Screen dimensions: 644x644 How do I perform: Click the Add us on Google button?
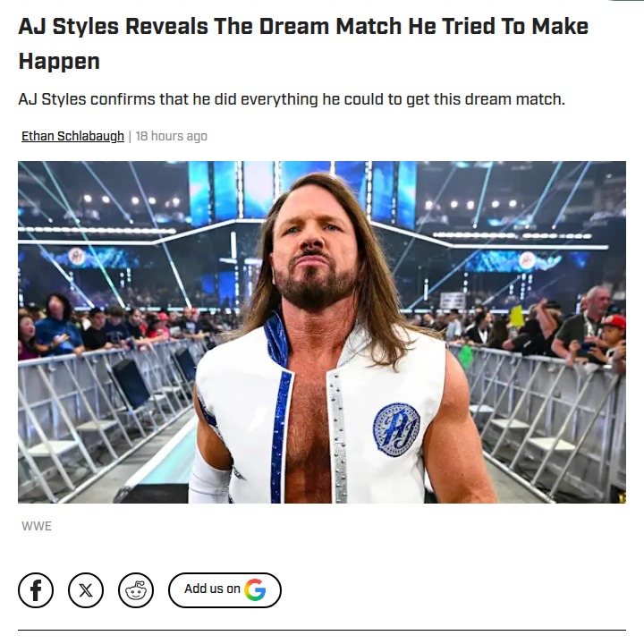pos(225,590)
